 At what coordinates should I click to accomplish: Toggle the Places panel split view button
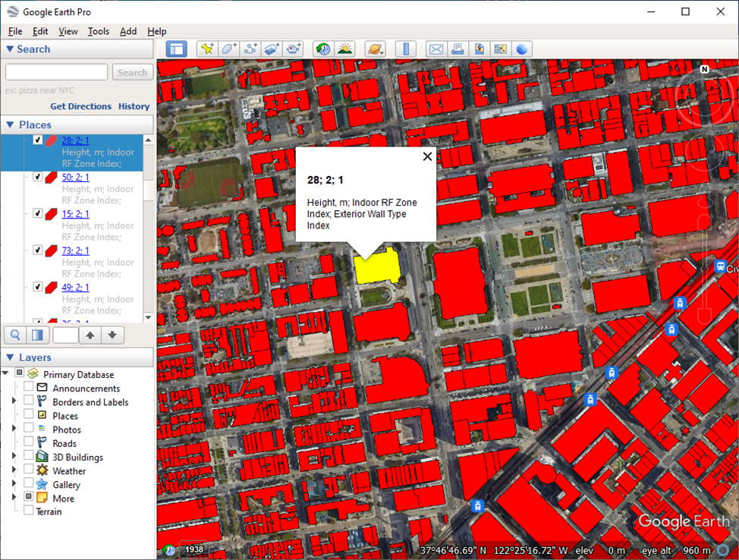tap(37, 335)
